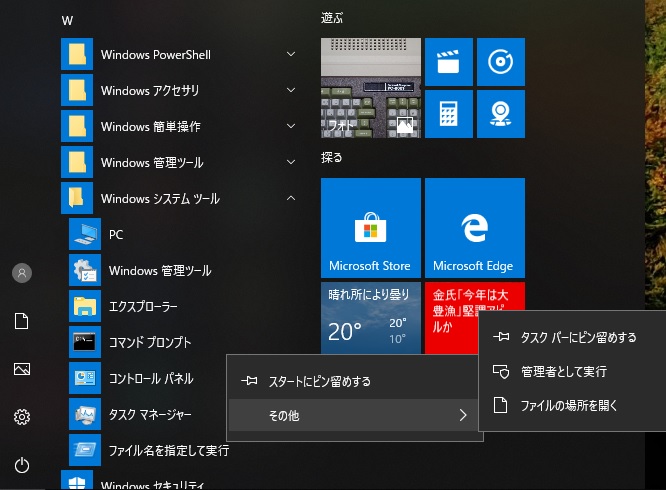Click the 探る group heading
666x490 pixels.
332,158
